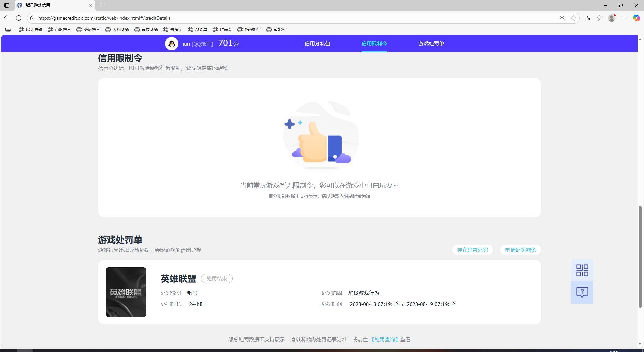Open 百度搜索 from the favorites bar
The width and height of the screenshot is (644, 352).
pos(59,30)
